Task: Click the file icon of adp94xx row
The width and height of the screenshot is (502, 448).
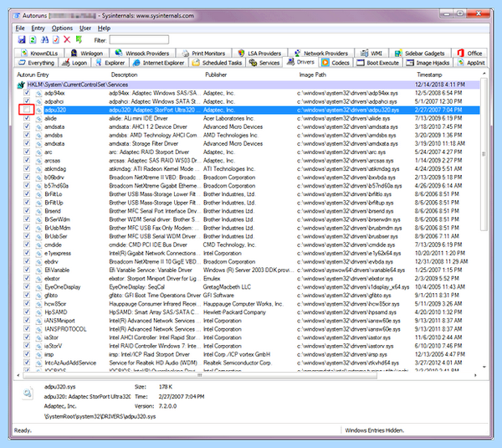Action: 38,93
